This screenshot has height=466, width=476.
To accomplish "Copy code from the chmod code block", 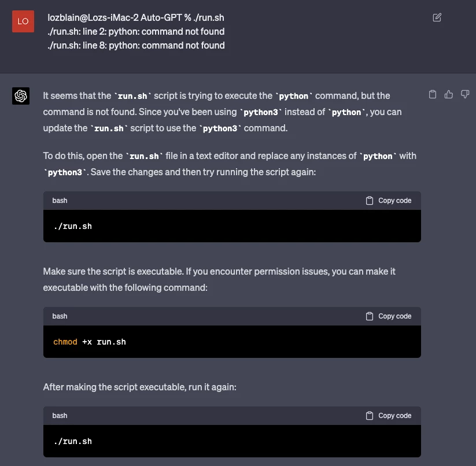I will [389, 316].
